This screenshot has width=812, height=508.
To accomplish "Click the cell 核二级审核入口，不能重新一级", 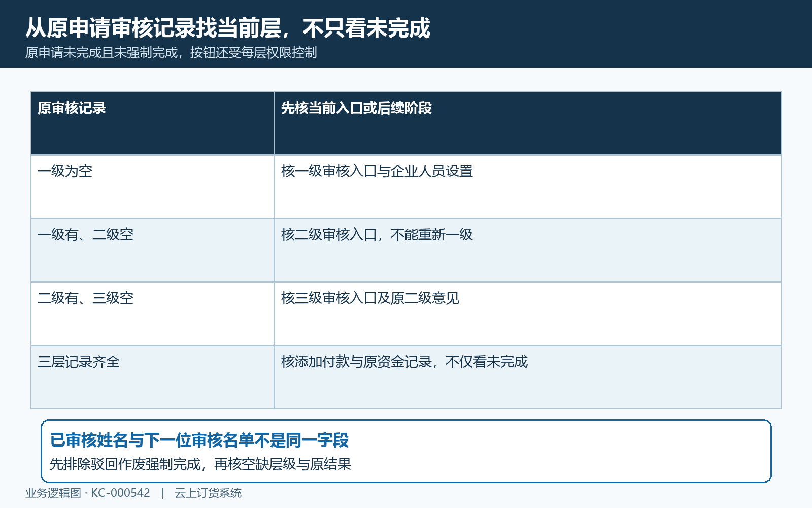I will [x=528, y=250].
